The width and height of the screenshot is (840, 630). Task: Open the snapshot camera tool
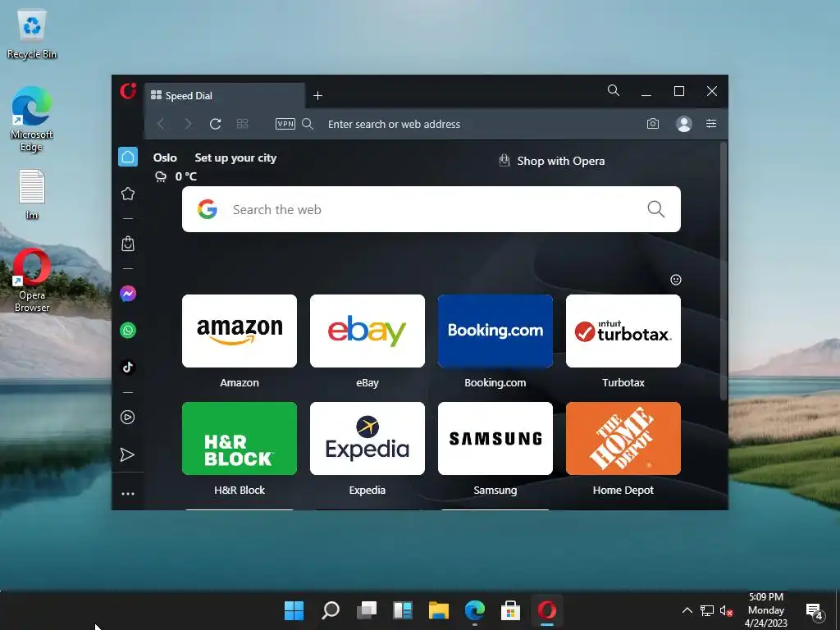652,124
